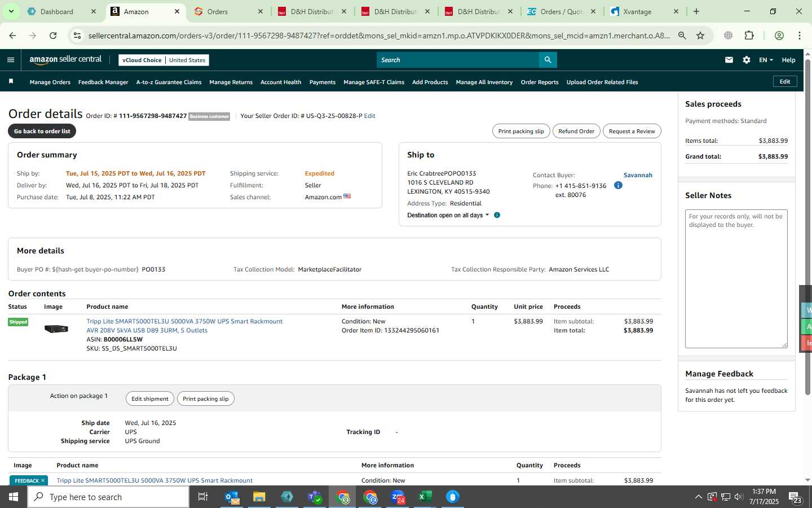Open Account Health in the nav bar

[281, 82]
